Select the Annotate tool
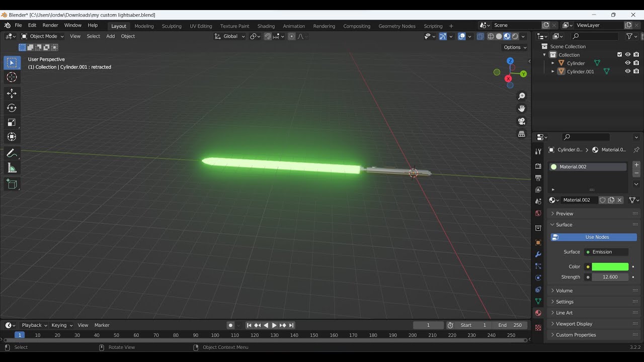This screenshot has width=644, height=362. [x=12, y=153]
